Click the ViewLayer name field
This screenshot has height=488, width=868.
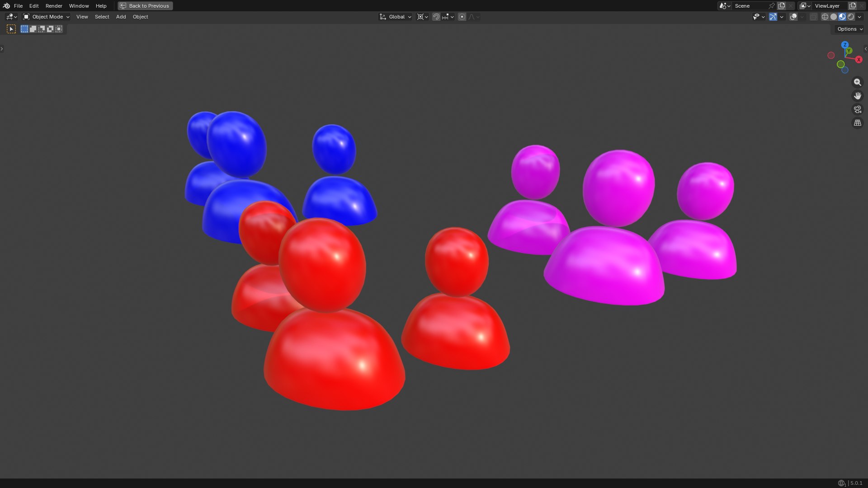click(830, 6)
